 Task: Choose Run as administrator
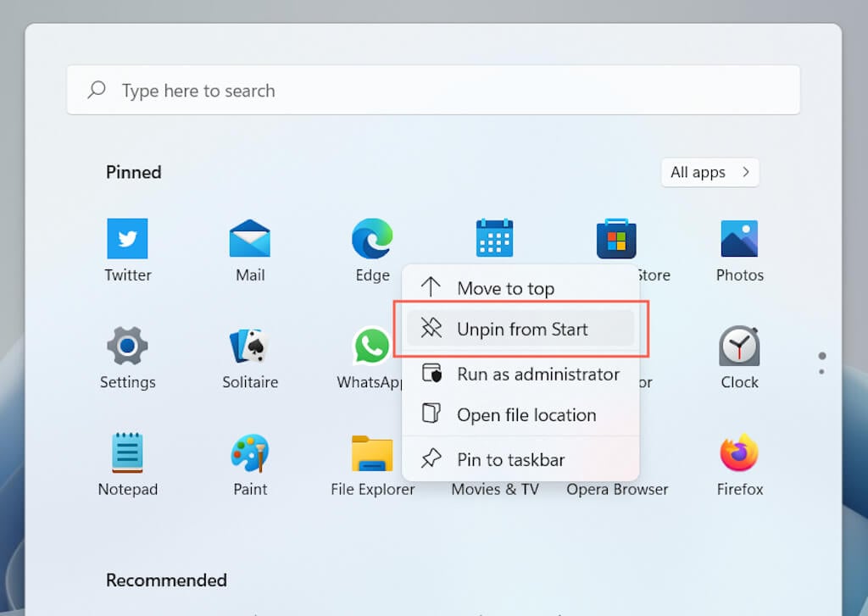(x=520, y=375)
